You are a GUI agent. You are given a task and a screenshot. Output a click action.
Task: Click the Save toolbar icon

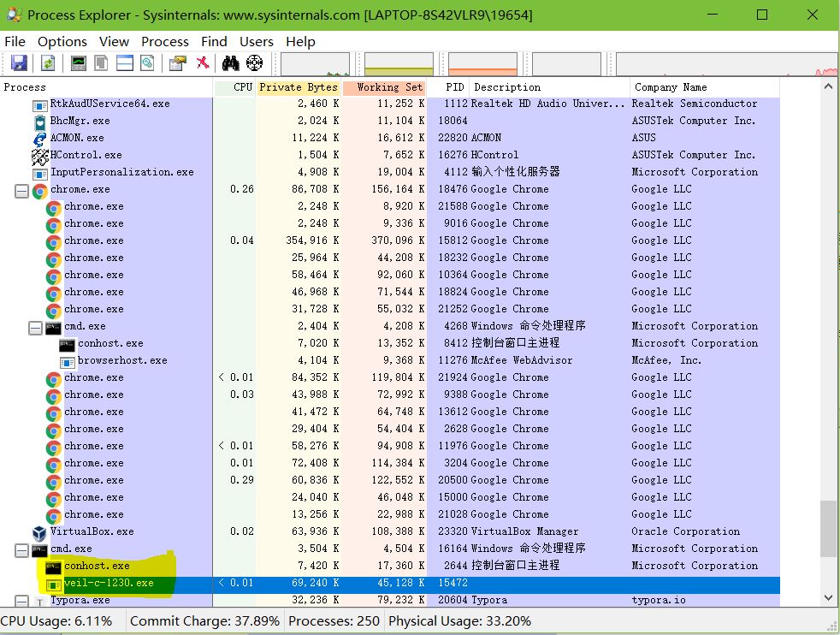pos(19,63)
